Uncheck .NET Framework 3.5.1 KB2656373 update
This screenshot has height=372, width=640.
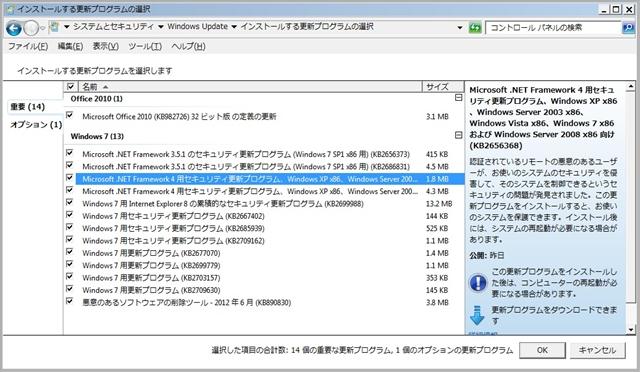point(69,153)
